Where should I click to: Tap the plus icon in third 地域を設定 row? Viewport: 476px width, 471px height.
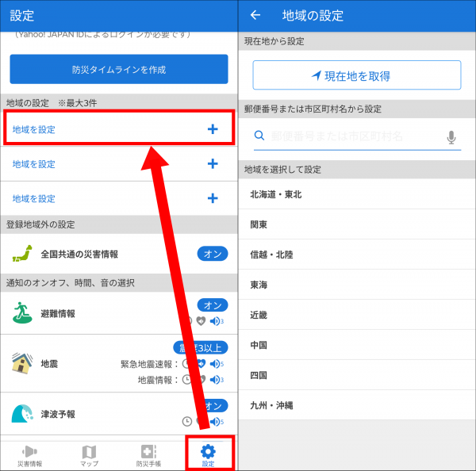[x=213, y=198]
